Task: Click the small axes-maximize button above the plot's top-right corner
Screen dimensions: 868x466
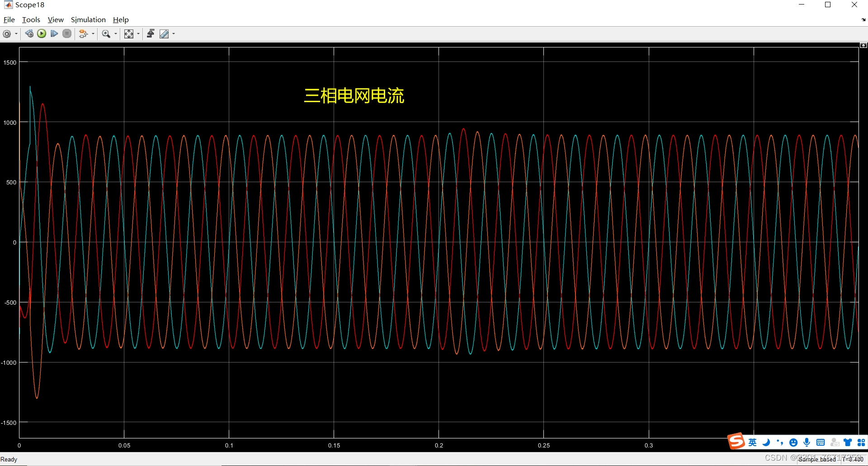Action: pos(863,45)
